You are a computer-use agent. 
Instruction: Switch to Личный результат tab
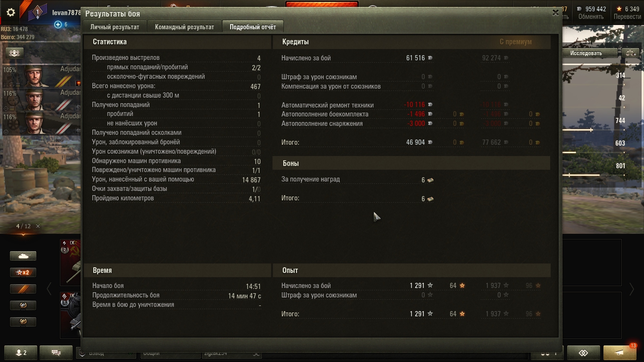(x=115, y=27)
